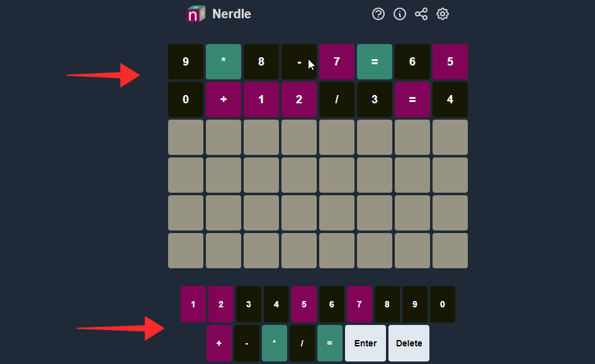This screenshot has width=595, height=364.
Task: Share your Nerdle results
Action: point(421,13)
